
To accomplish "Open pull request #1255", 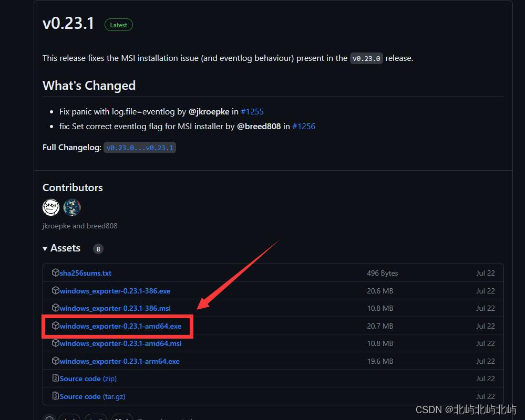I will [x=252, y=112].
